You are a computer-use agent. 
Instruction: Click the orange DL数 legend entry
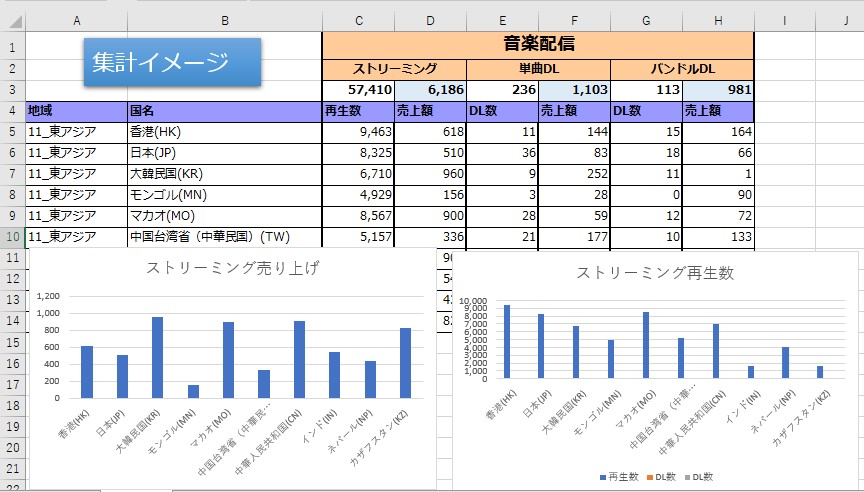(x=663, y=477)
